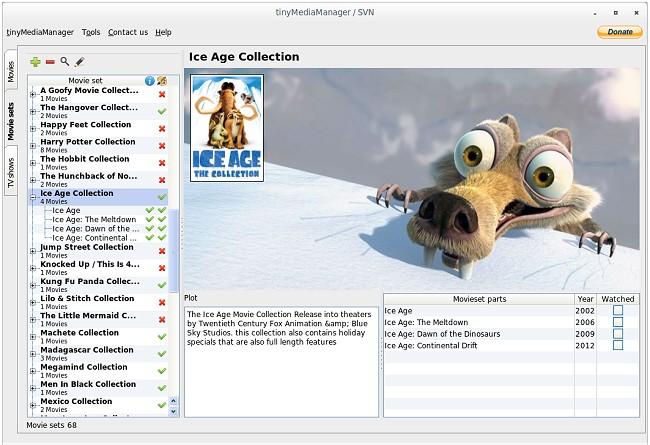Check Watched for Ice Age: Continental Drift
This screenshot has width=650, height=445.
click(x=618, y=345)
